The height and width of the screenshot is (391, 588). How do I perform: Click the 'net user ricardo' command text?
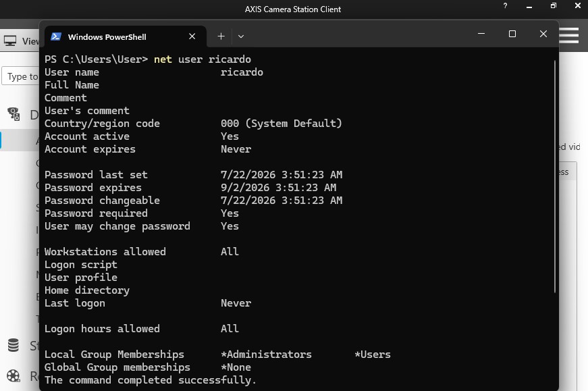point(203,59)
